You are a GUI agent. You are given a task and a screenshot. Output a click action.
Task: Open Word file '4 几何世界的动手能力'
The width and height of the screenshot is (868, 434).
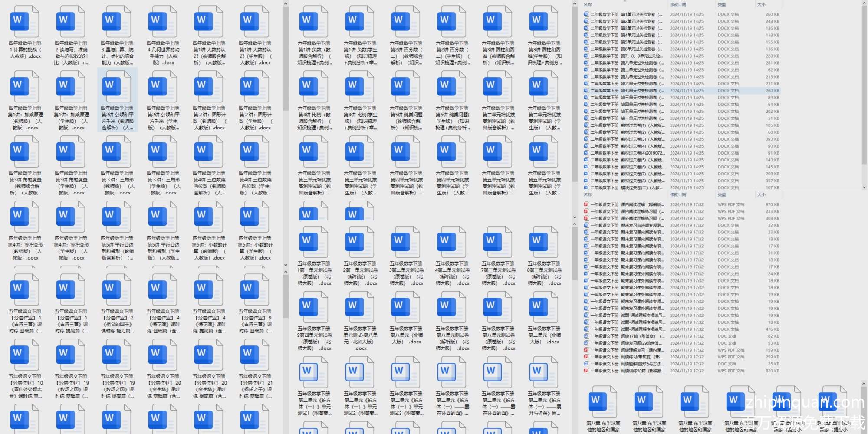coord(163,22)
